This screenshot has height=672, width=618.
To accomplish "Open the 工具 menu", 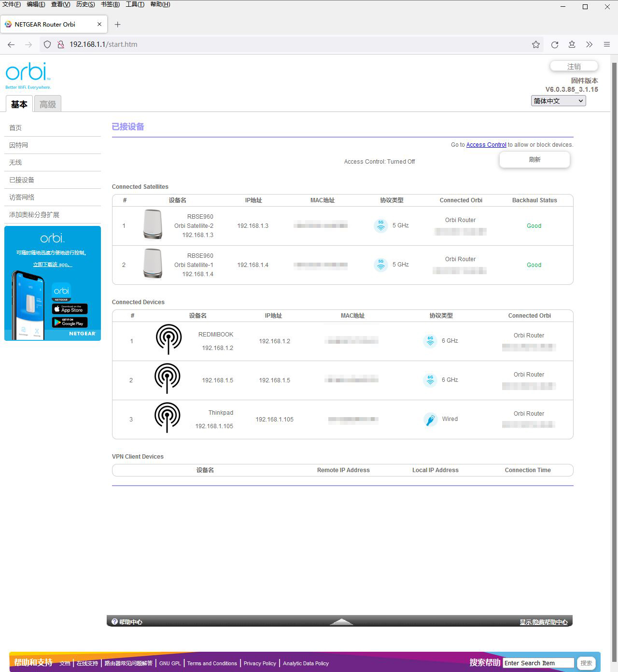I will [135, 4].
